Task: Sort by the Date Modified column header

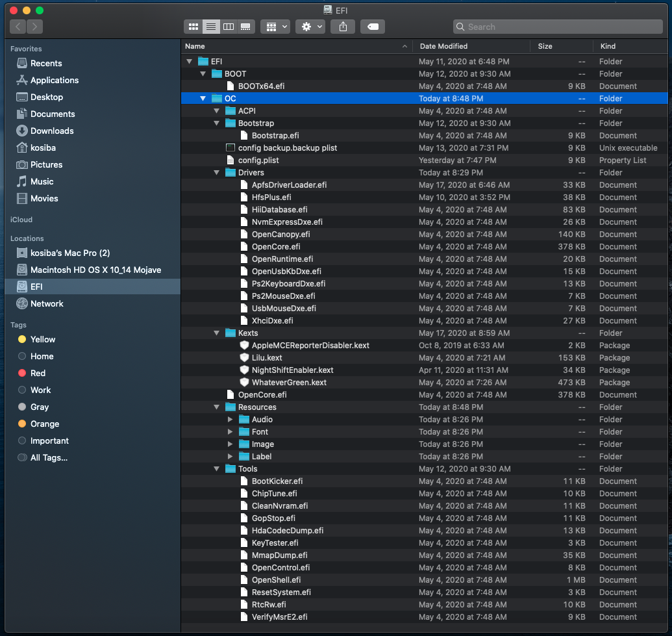Action: [x=471, y=46]
